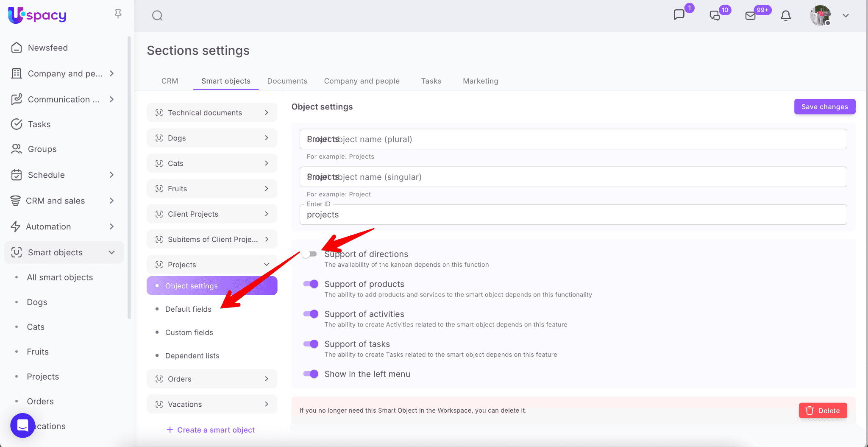
Task: Toggle Support of tasks switch
Action: [311, 344]
